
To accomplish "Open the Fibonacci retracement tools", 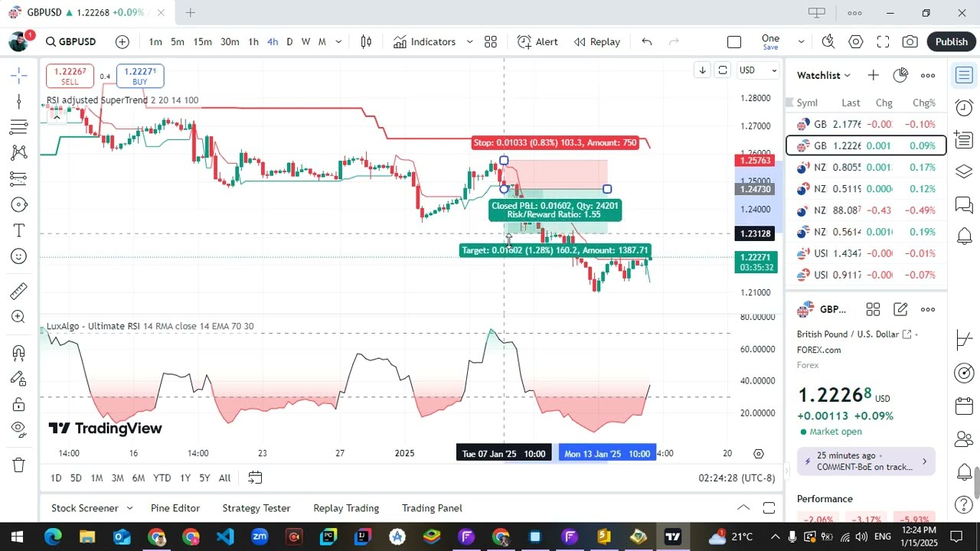I will [19, 127].
